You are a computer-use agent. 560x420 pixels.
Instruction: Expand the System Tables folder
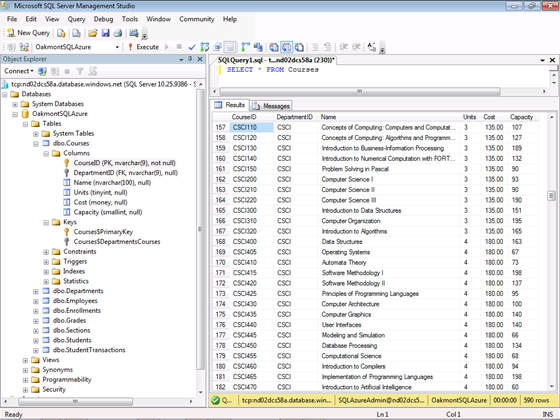(x=36, y=134)
